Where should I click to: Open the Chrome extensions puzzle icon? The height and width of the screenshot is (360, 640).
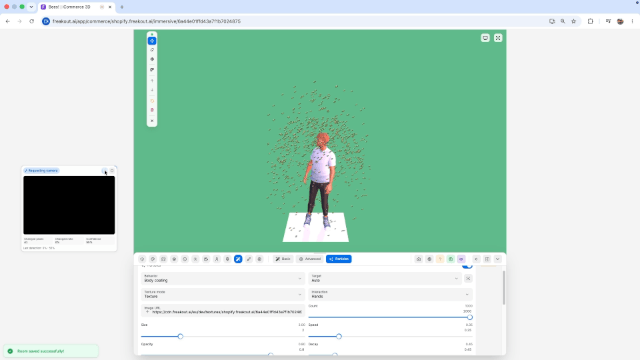[x=590, y=21]
